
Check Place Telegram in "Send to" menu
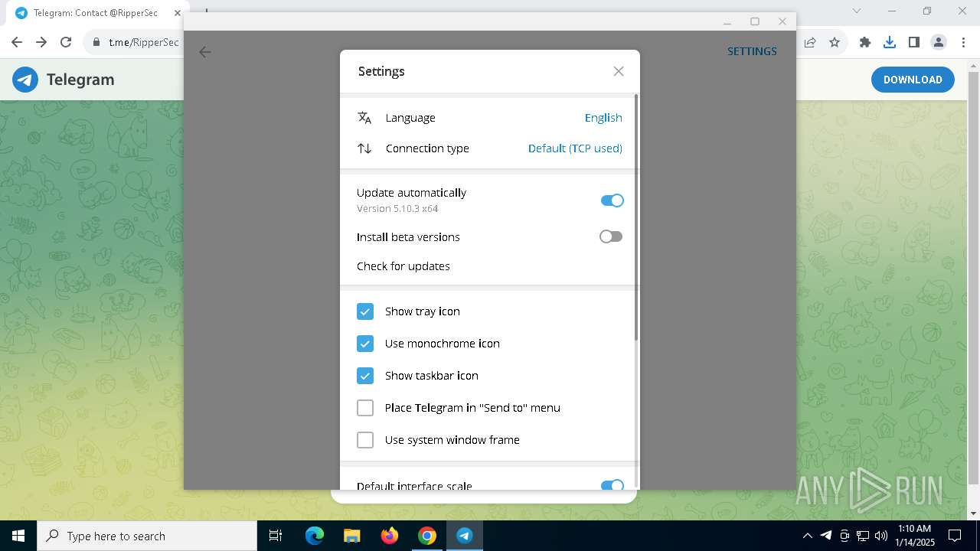pos(365,408)
